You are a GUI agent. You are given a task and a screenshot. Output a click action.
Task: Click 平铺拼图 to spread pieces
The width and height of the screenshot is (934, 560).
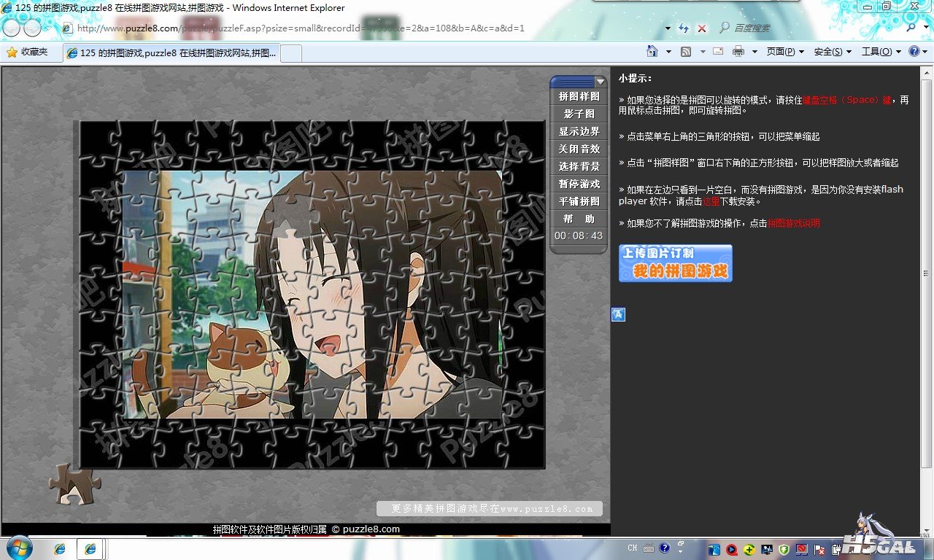[579, 201]
